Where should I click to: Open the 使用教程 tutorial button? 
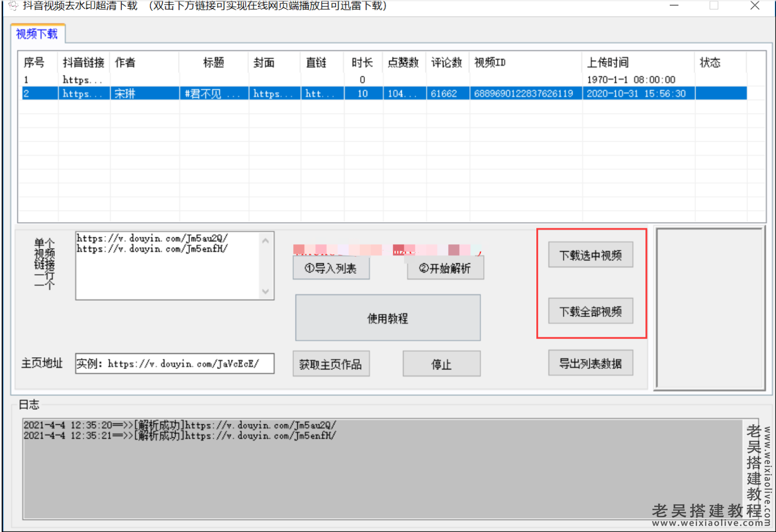pos(387,318)
